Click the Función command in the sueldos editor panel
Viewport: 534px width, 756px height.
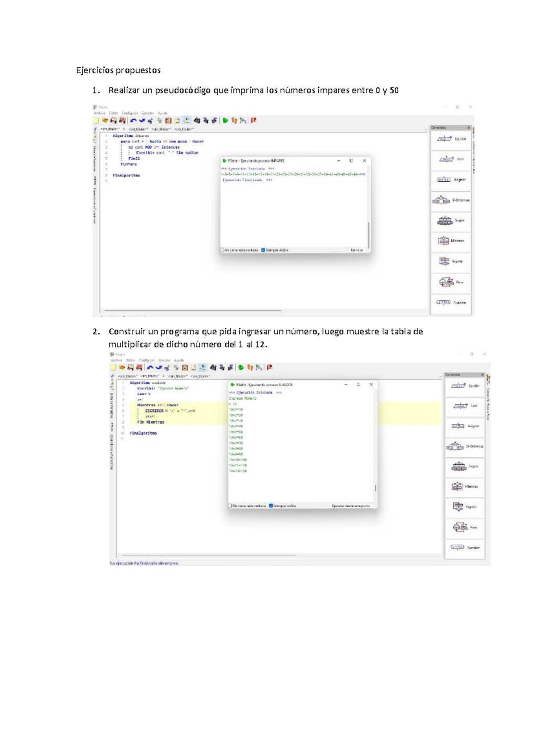[x=465, y=548]
